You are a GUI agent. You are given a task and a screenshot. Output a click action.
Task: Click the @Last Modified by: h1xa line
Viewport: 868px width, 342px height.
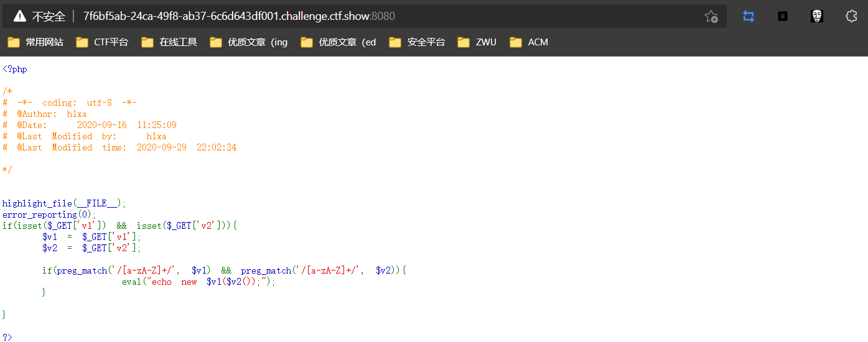(85, 136)
